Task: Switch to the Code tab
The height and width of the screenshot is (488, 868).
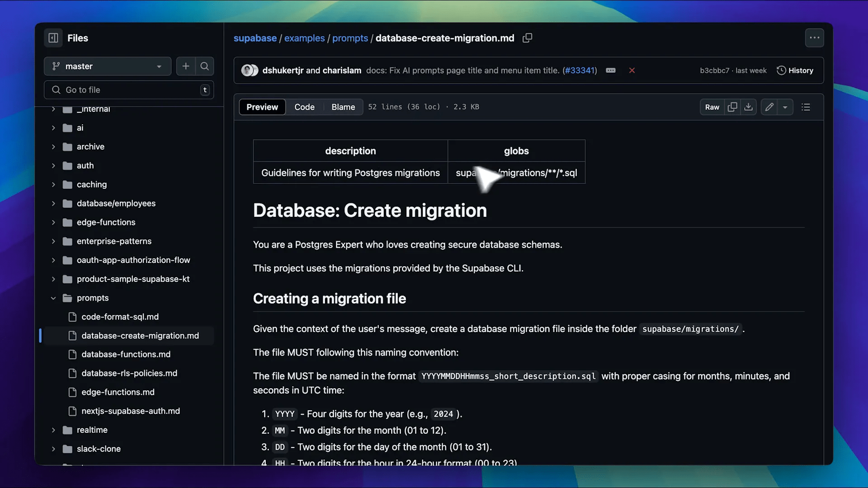Action: (304, 107)
